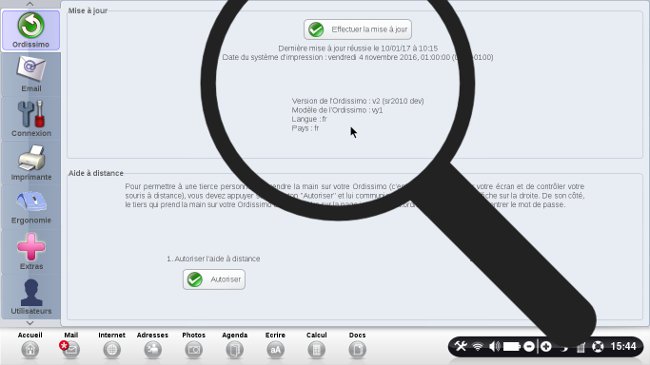Open the Agenda application
650x365 pixels.
235,345
